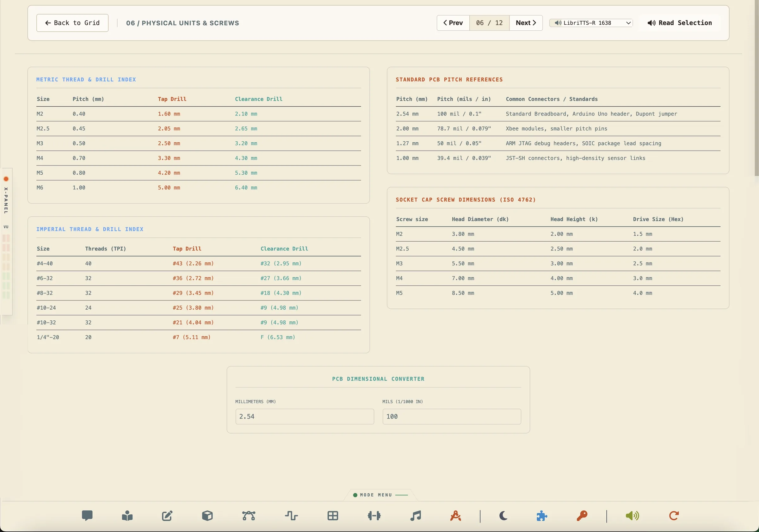Click the Read Selection button
Viewport: 759px width, 532px height.
[x=680, y=23]
